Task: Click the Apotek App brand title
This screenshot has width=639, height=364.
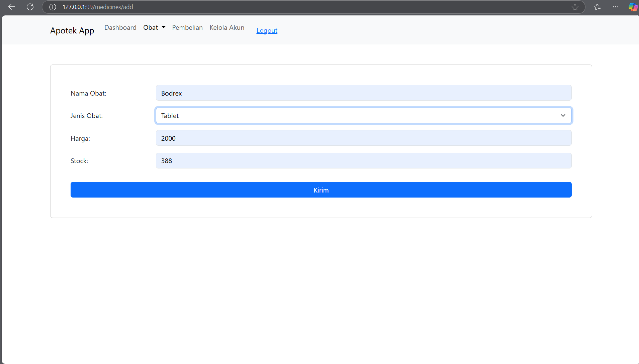Action: (x=72, y=30)
